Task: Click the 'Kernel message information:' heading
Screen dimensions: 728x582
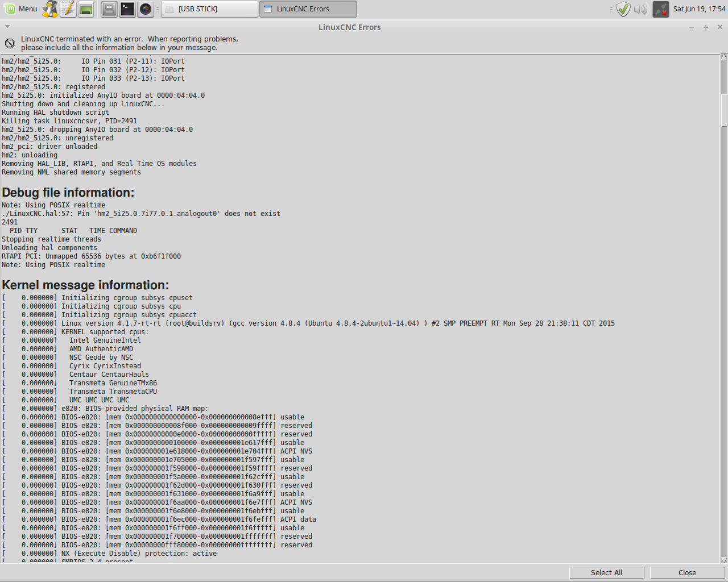Action: 85,285
